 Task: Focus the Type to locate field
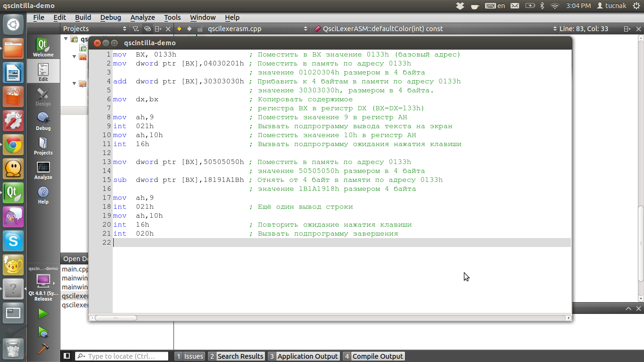(122, 356)
